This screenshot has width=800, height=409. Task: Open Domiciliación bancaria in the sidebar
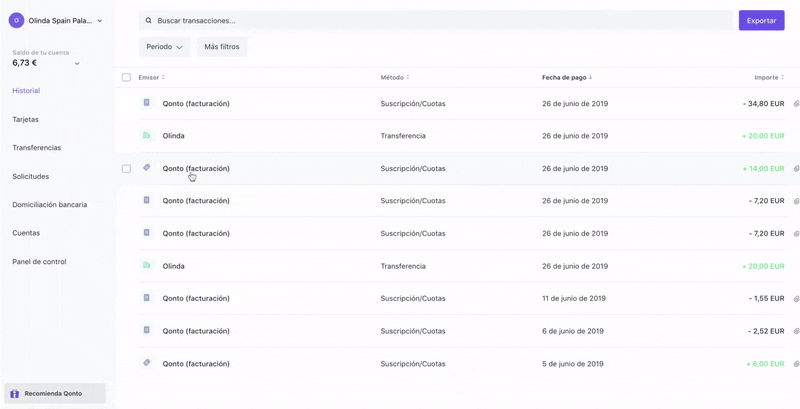49,204
